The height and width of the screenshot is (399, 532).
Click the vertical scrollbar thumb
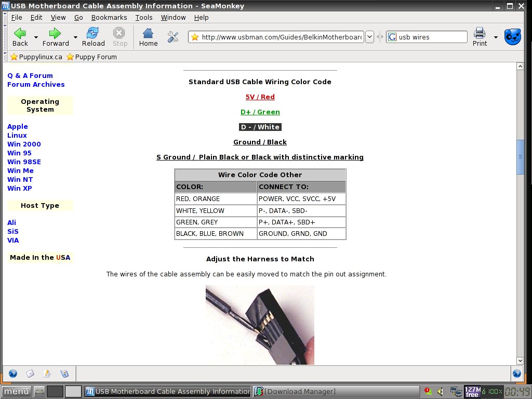coord(520,157)
